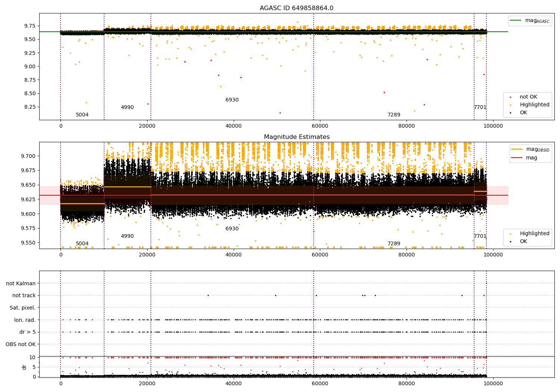Click the 40000 x-tick of the top plot
The height and width of the screenshot is (392, 560).
[233, 127]
